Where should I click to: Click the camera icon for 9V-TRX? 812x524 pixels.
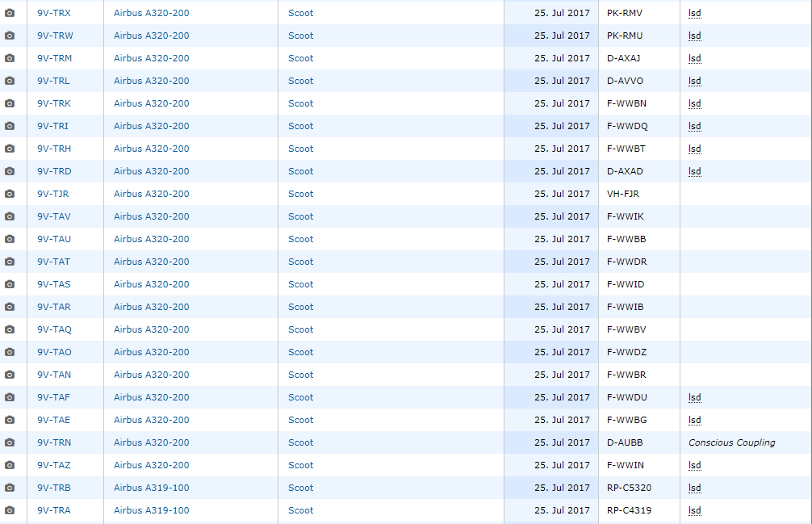click(10, 13)
